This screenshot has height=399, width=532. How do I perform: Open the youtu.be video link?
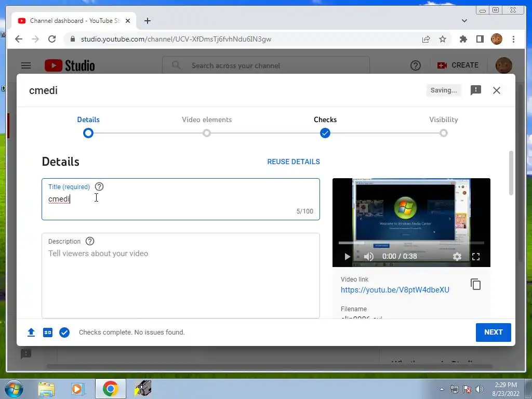click(395, 290)
